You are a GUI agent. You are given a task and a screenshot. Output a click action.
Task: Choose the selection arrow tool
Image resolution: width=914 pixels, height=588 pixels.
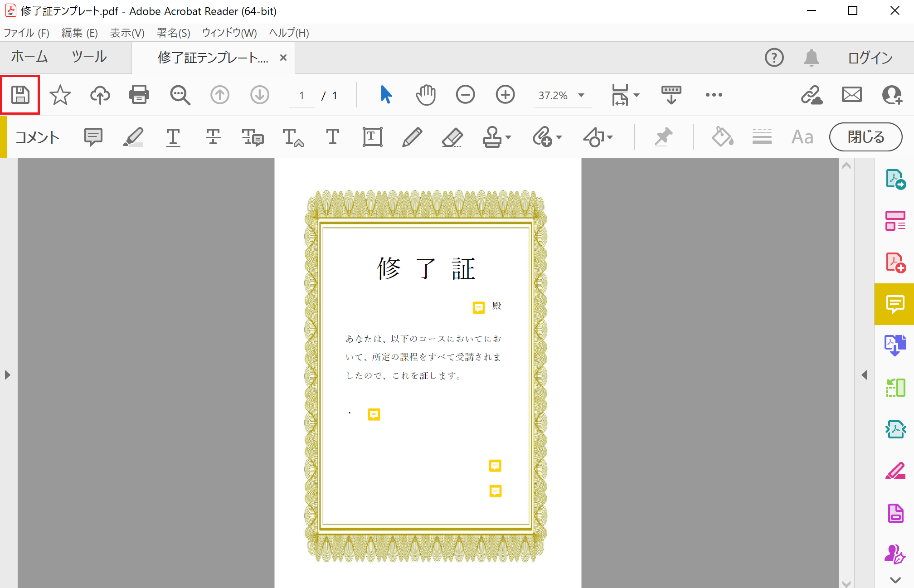[386, 95]
